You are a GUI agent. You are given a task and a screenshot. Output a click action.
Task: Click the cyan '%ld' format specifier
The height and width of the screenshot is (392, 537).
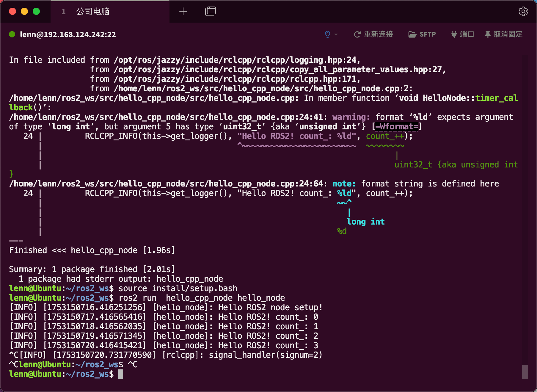(x=344, y=193)
